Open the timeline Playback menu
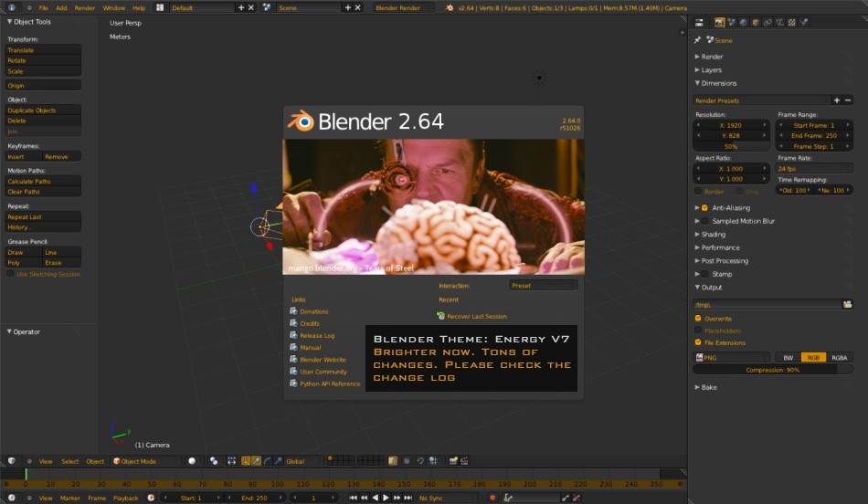This screenshot has width=868, height=504. point(126,498)
